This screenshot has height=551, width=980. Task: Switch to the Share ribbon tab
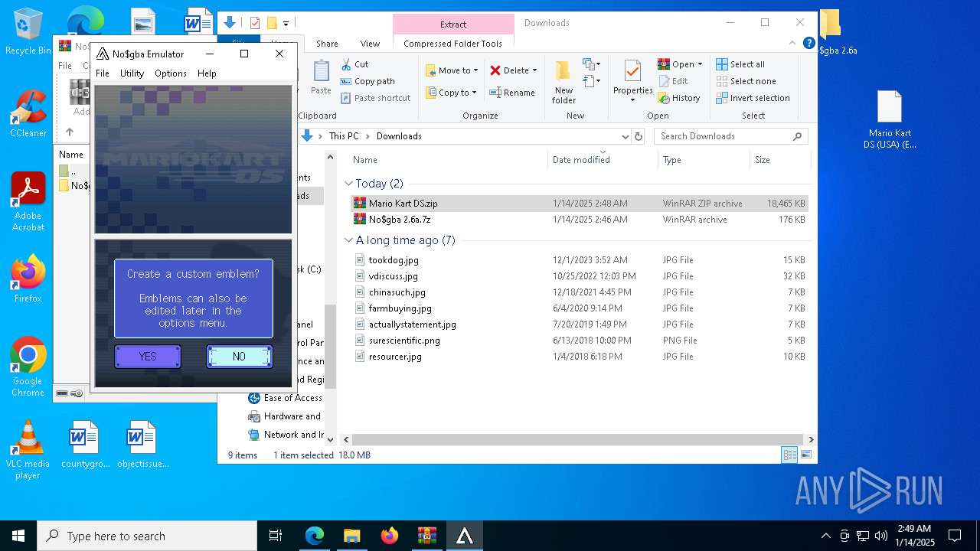(x=327, y=44)
